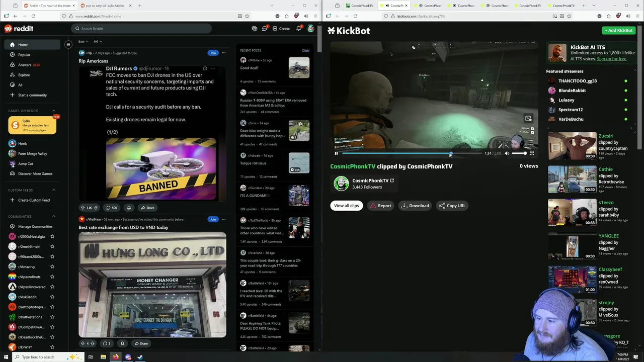Screen dimensions: 644x362
Task: Open the Best sort dropdown
Action: click(x=83, y=42)
